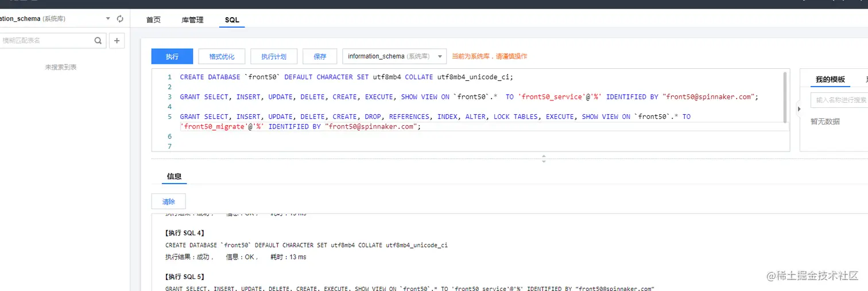This screenshot has width=868, height=291.
Task: Switch to the 库管理 tab
Action: point(192,20)
